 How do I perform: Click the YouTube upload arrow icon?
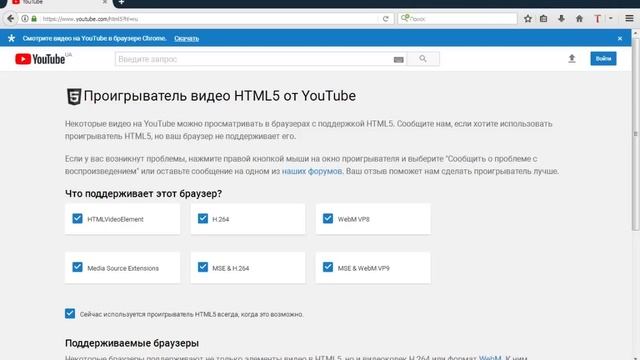(x=572, y=59)
